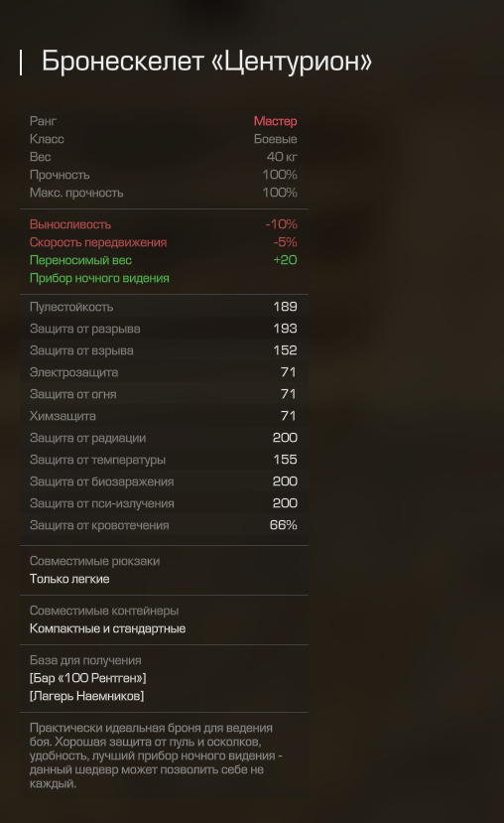Screen dimensions: 504x823
Task: Click the Переносимый вес bonus line
Action: [164, 260]
